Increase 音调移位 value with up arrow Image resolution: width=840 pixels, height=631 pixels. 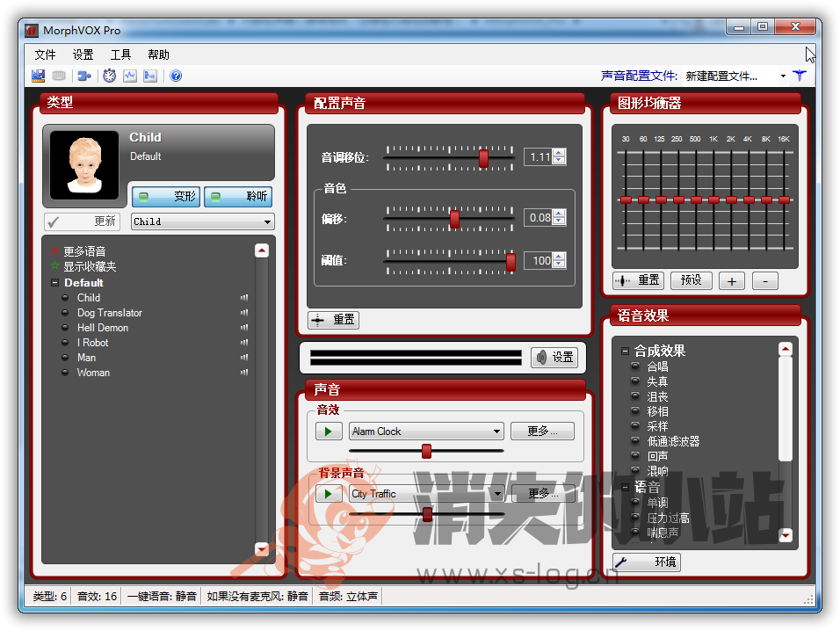560,153
